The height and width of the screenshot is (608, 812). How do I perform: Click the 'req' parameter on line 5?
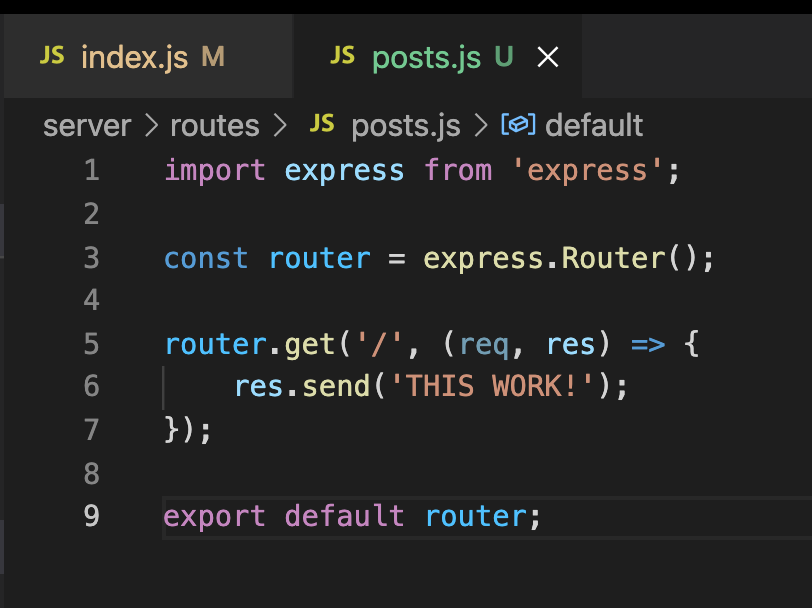[484, 345]
